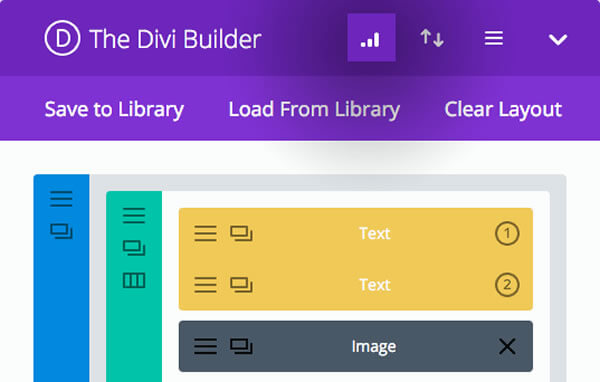The height and width of the screenshot is (382, 600).
Task: Click Save to Library
Action: pyautogui.click(x=114, y=109)
